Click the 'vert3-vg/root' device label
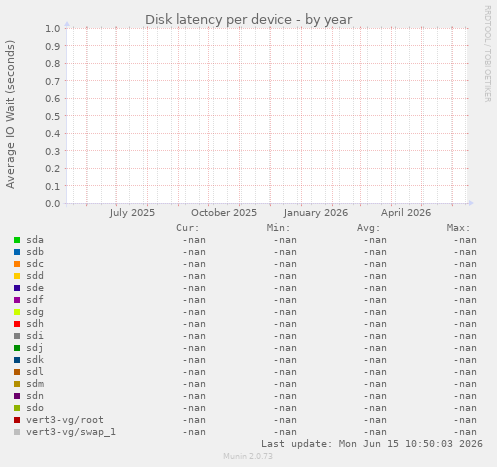The image size is (497, 467). point(65,420)
